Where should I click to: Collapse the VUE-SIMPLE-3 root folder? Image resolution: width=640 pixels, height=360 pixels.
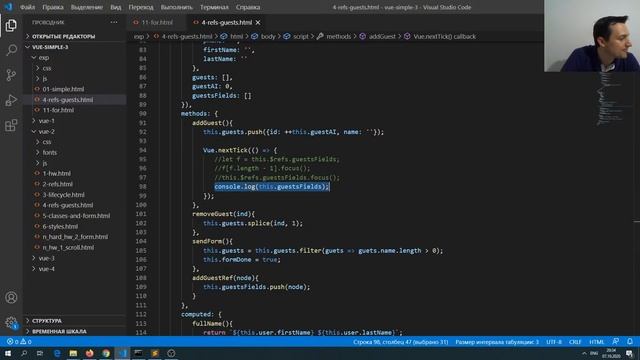pyautogui.click(x=50, y=47)
